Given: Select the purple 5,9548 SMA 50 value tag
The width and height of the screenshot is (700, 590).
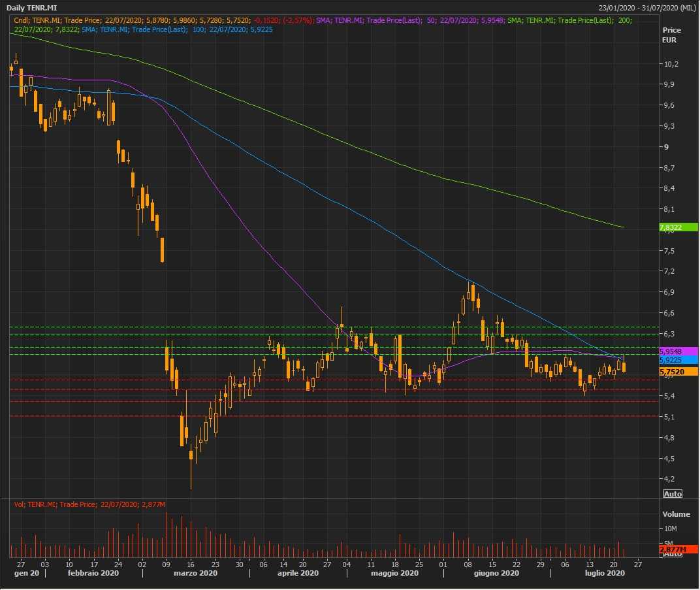Looking at the screenshot, I should tap(678, 351).
